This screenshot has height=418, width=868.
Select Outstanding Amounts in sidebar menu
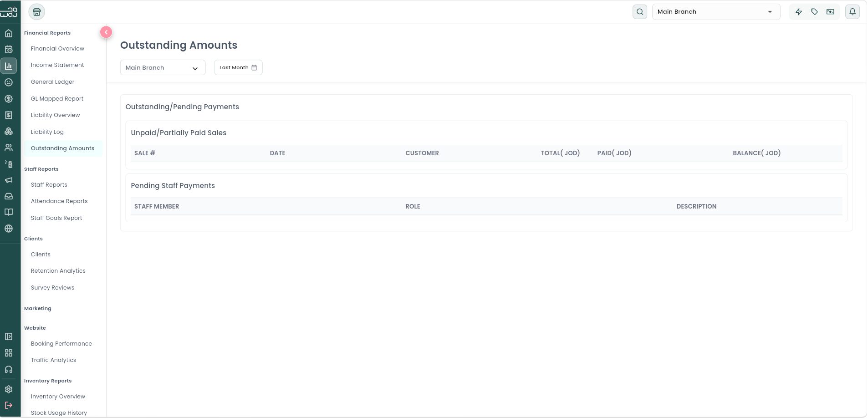tap(62, 148)
